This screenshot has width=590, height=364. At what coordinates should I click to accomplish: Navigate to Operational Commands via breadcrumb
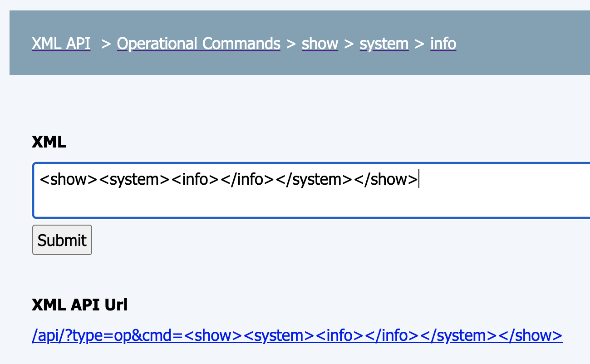pyautogui.click(x=198, y=43)
